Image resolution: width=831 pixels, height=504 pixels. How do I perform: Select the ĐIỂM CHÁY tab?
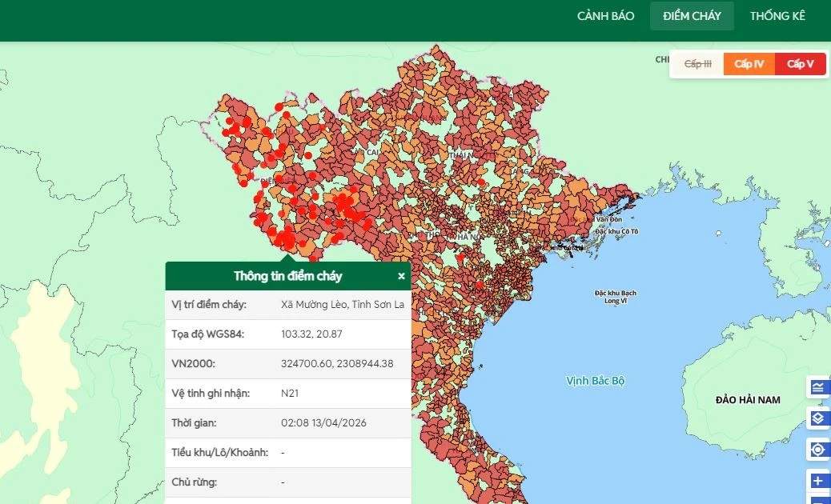692,16
